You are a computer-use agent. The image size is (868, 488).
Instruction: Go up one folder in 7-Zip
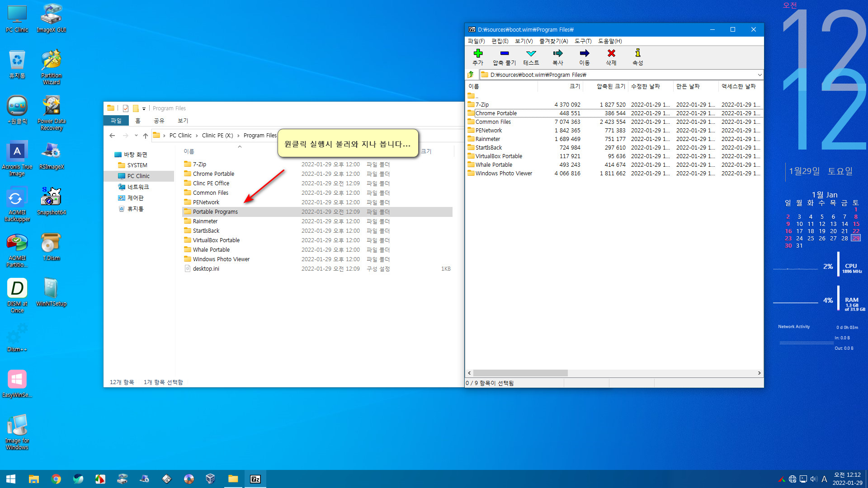[471, 75]
